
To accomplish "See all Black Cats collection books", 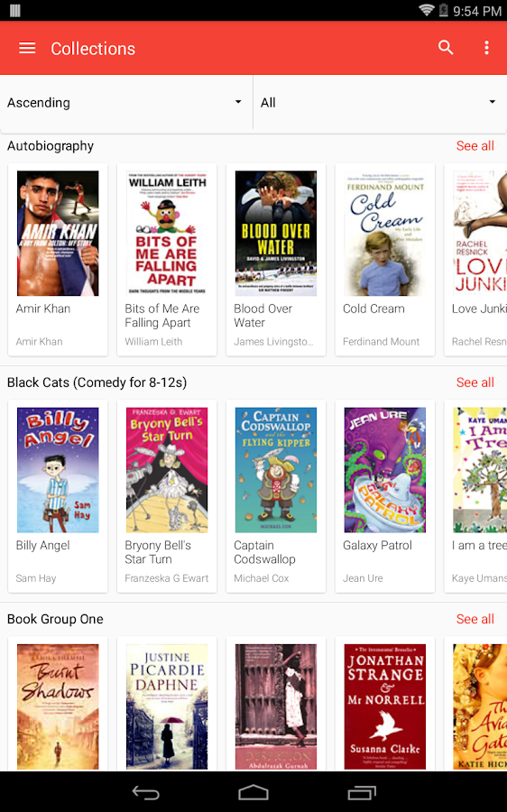I will point(475,383).
